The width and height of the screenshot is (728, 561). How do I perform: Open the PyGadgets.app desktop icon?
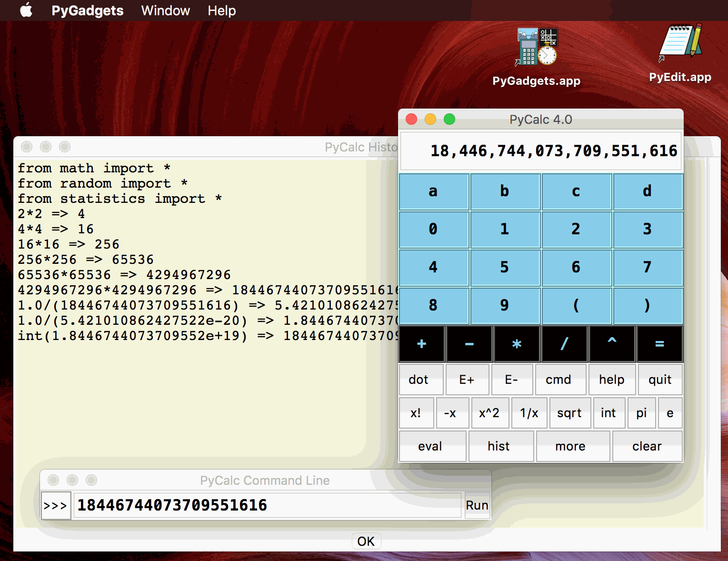click(x=537, y=48)
